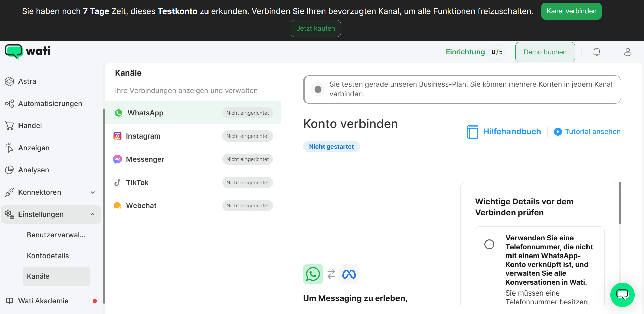Open the chat support bubble icon
644x314 pixels.
[x=622, y=295]
